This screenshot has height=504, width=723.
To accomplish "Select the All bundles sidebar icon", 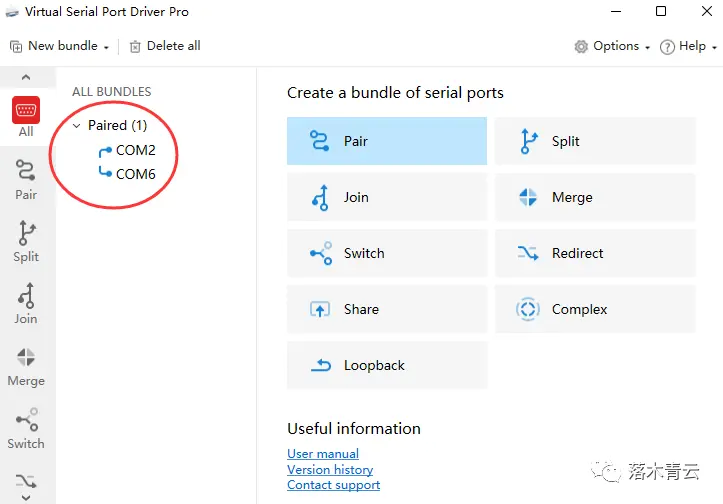I will 26,117.
